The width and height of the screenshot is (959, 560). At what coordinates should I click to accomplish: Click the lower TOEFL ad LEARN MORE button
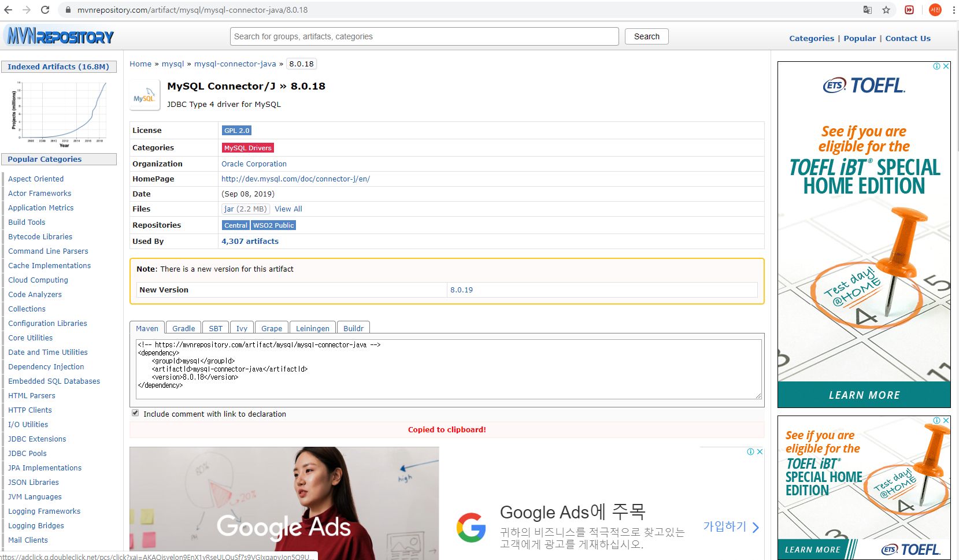[x=813, y=550]
